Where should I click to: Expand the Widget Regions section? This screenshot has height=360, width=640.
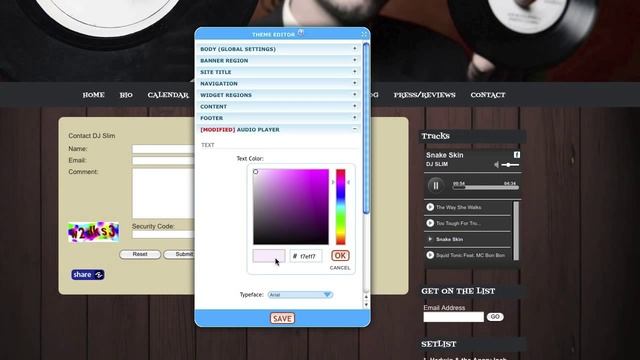click(279, 95)
